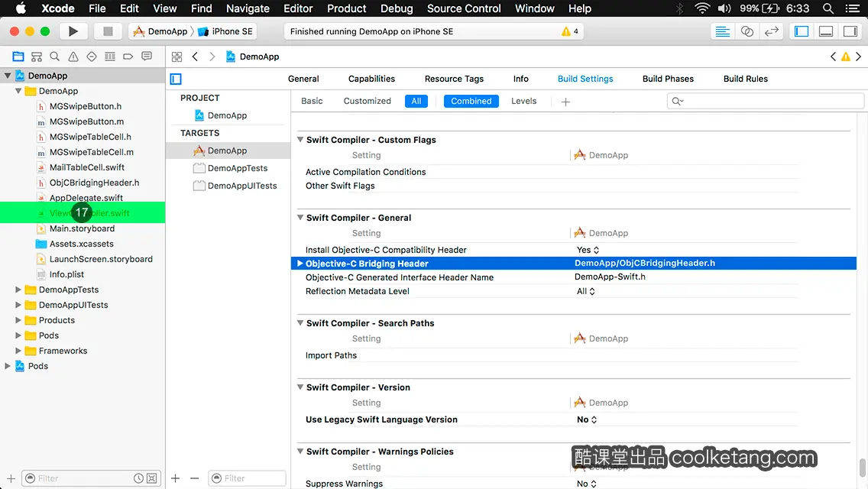Screen dimensions: 868x489
Task: Select Basic settings filter
Action: [x=312, y=101]
